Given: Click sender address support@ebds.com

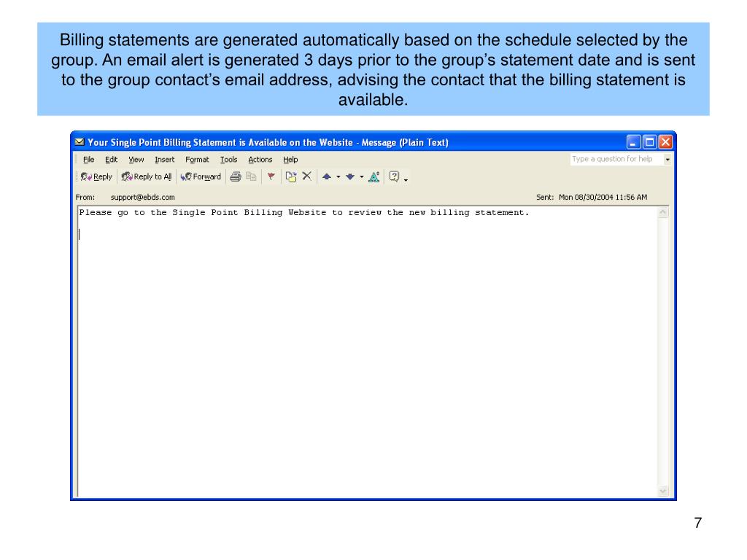Looking at the screenshot, I should tap(143, 197).
